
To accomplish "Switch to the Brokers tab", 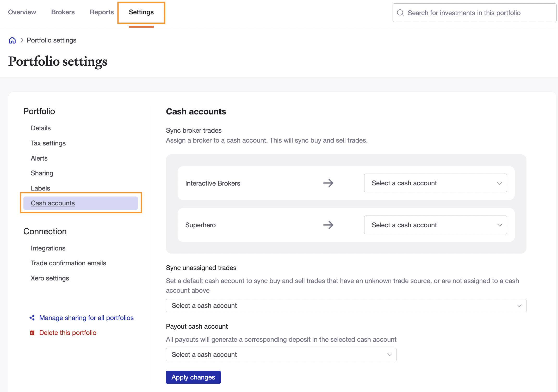I will click(63, 12).
